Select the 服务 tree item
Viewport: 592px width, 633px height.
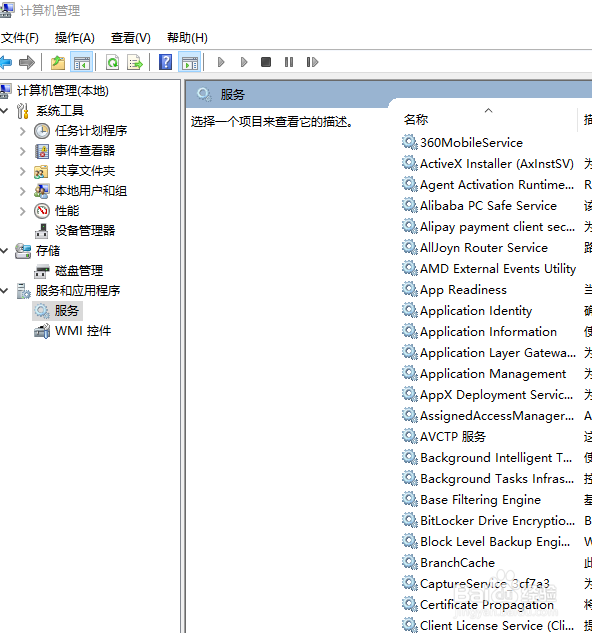pyautogui.click(x=67, y=311)
